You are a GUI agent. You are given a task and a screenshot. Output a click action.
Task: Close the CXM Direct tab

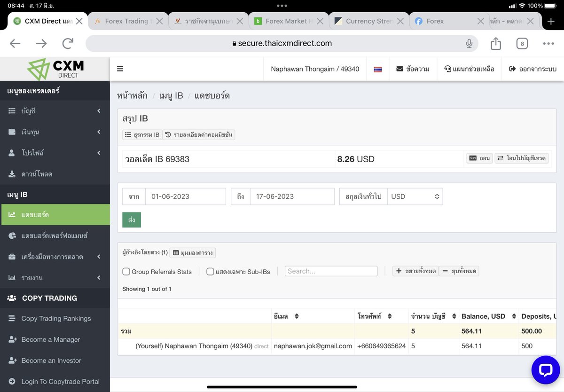tap(79, 21)
